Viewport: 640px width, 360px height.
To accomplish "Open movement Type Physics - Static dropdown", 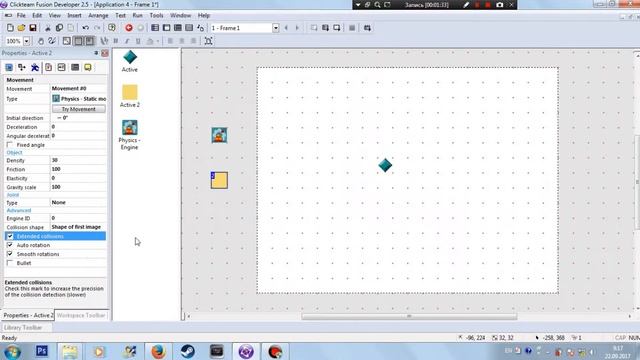I will pyautogui.click(x=78, y=99).
